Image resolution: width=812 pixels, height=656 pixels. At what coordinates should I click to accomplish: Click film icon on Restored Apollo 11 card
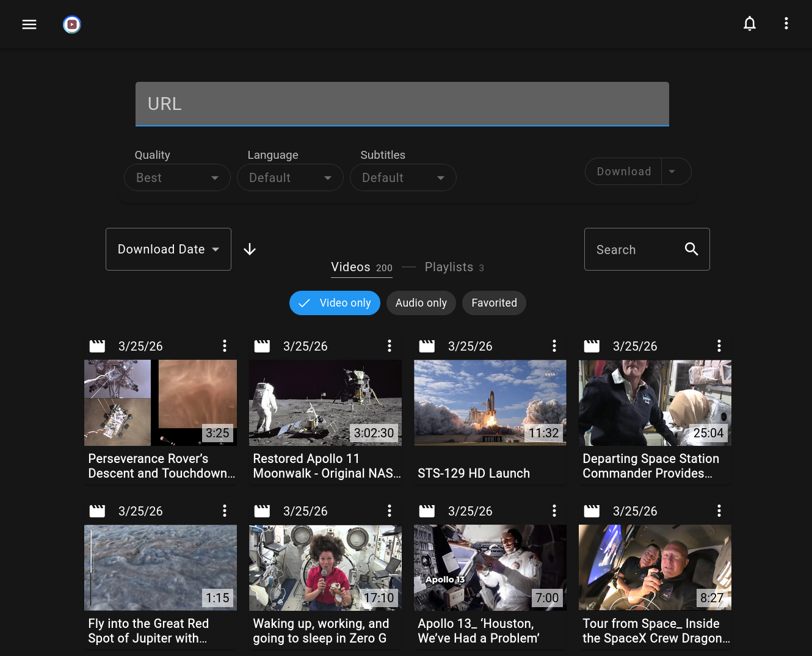click(x=262, y=346)
